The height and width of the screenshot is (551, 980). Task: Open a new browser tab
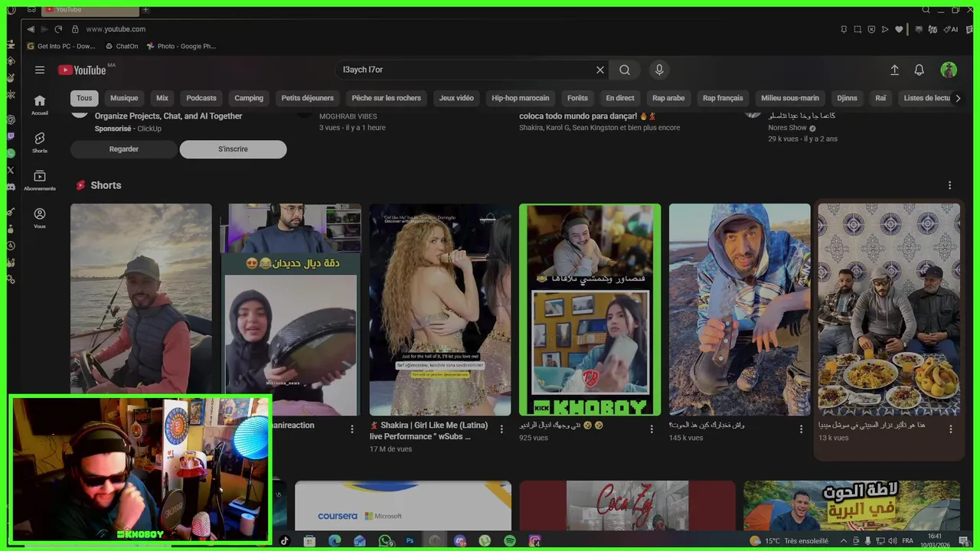pos(145,9)
